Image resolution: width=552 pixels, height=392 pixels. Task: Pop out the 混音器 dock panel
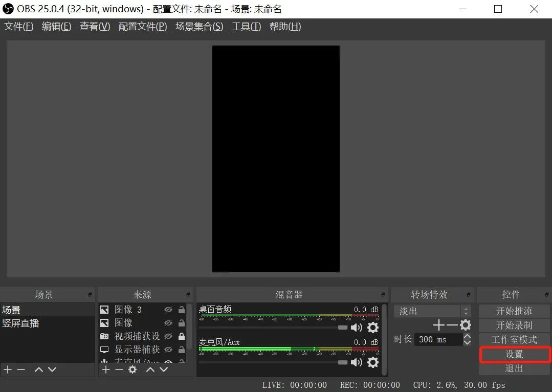click(x=383, y=294)
